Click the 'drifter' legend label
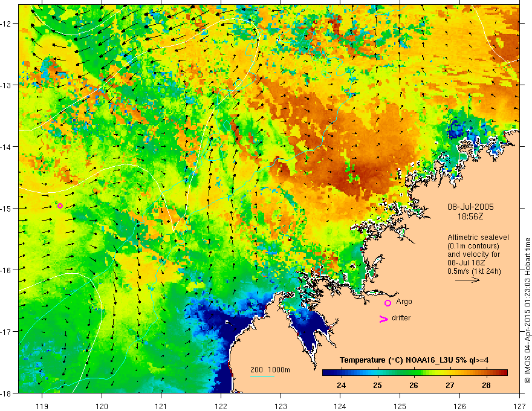Viewport: 532px width, 411px height. (x=401, y=318)
